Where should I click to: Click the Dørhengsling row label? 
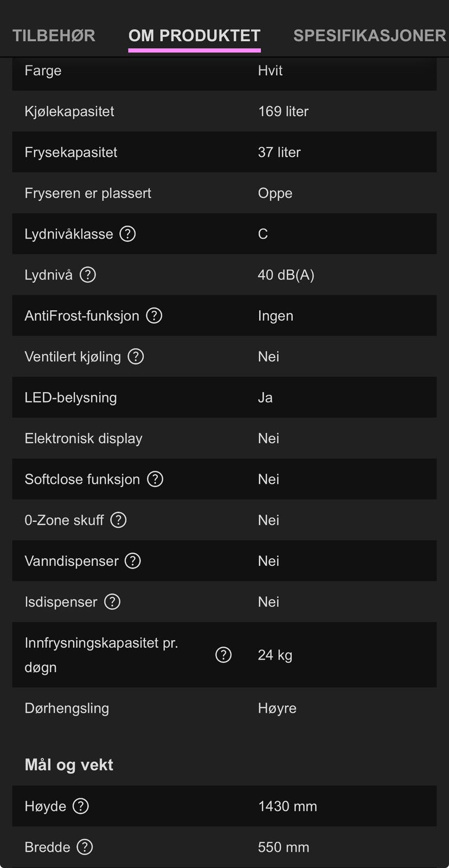click(x=67, y=708)
